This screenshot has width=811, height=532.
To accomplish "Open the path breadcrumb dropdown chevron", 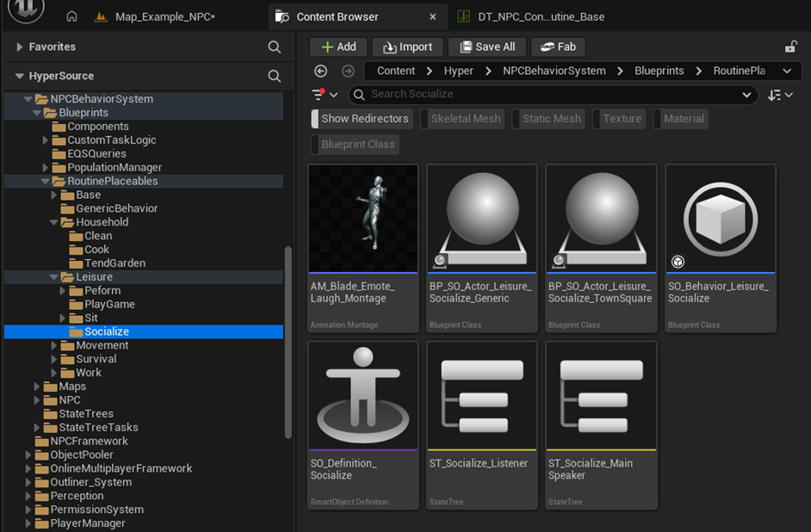I will click(787, 71).
